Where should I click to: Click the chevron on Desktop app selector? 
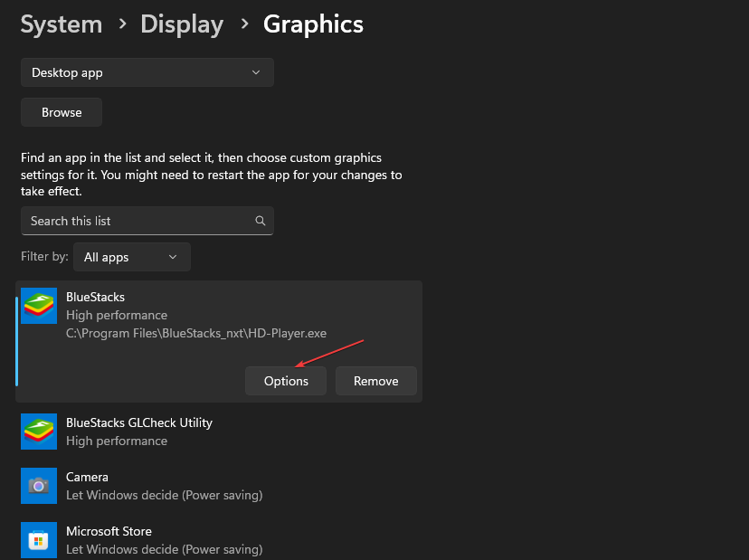click(256, 71)
